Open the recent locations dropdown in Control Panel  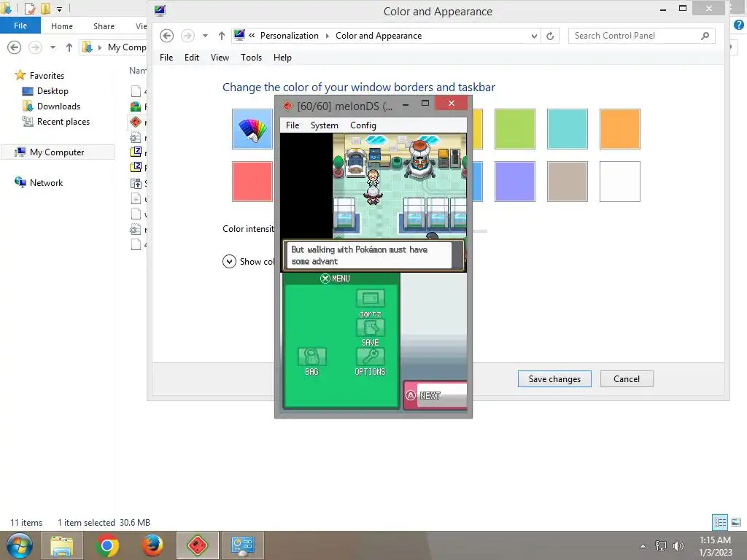click(x=205, y=36)
